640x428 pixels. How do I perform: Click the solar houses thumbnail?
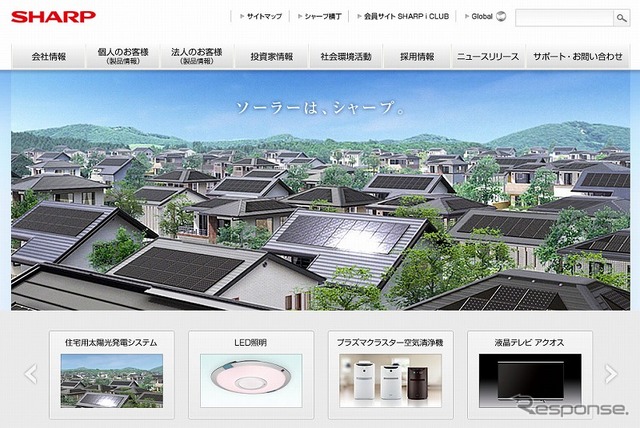(x=112, y=381)
